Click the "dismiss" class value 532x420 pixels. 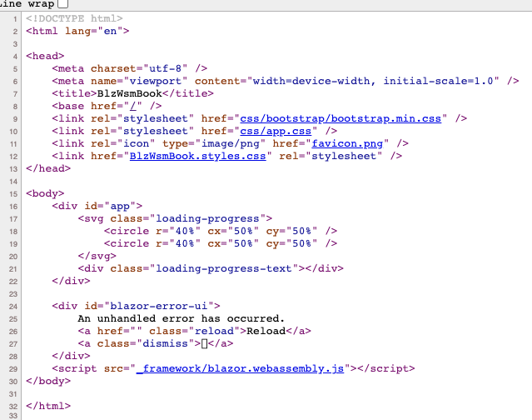click(165, 343)
